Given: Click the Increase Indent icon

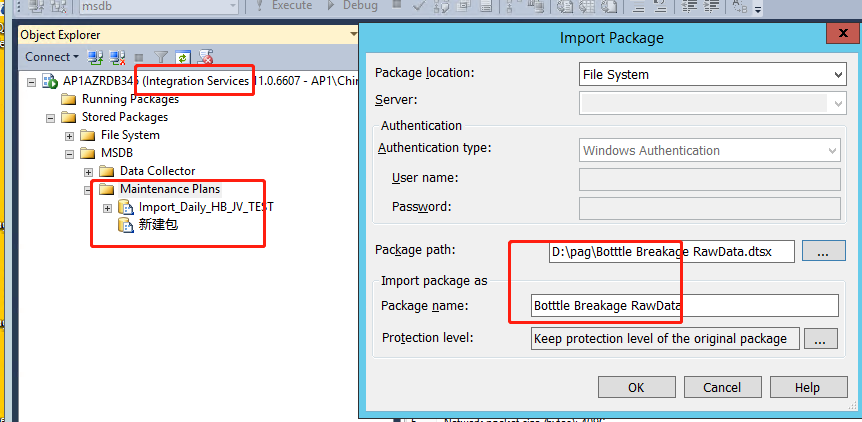Looking at the screenshot, I should (x=712, y=5).
